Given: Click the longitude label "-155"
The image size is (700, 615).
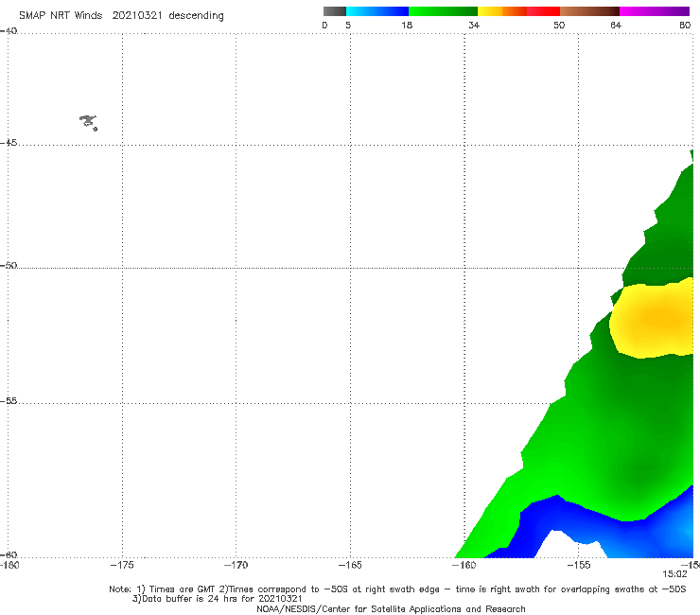Looking at the screenshot, I should pyautogui.click(x=579, y=565).
